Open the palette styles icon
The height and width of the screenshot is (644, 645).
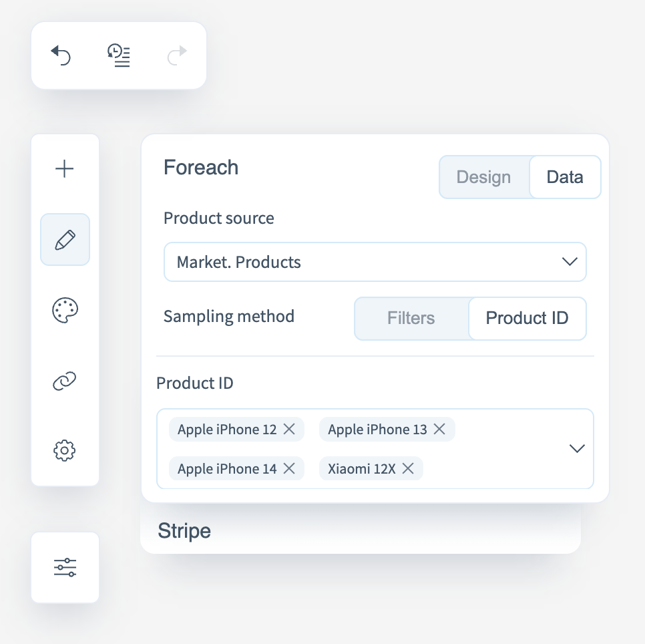(x=65, y=310)
